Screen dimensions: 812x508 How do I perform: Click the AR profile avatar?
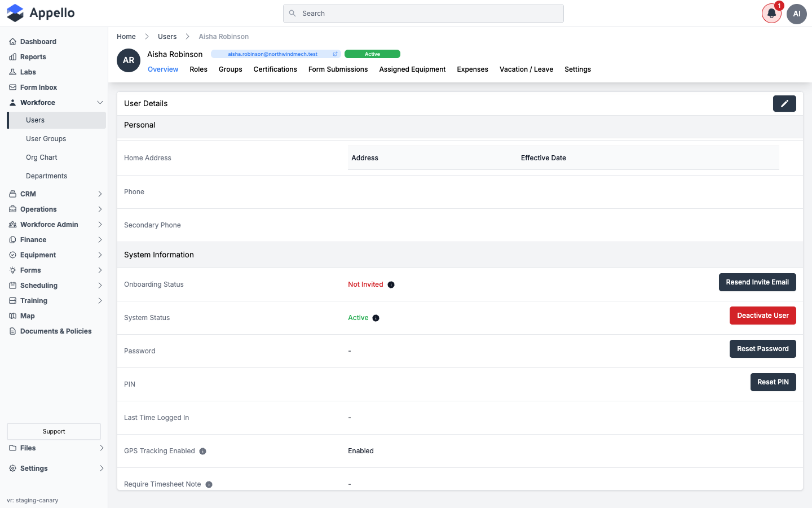[129, 60]
